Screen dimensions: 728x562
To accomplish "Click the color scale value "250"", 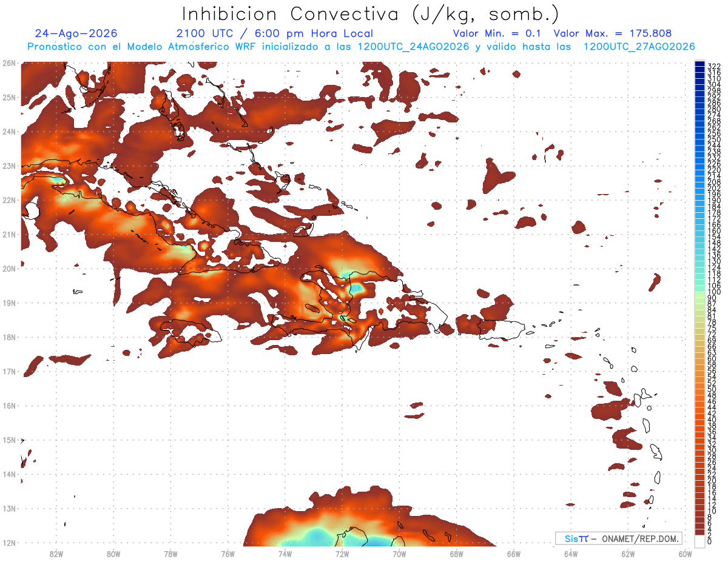I will pos(714,139).
